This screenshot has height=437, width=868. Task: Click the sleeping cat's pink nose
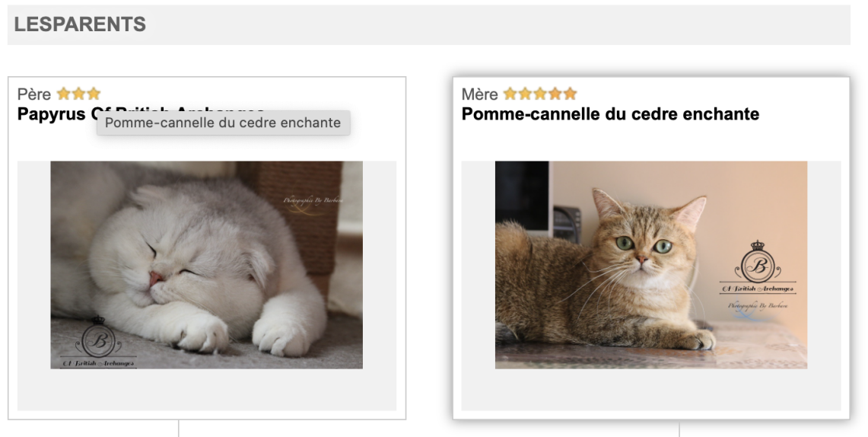click(x=155, y=279)
